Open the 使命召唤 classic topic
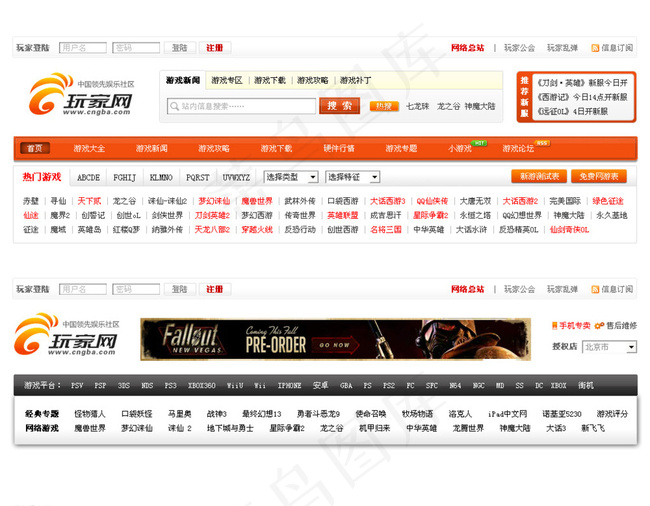The height and width of the screenshot is (506, 650). coord(371,414)
